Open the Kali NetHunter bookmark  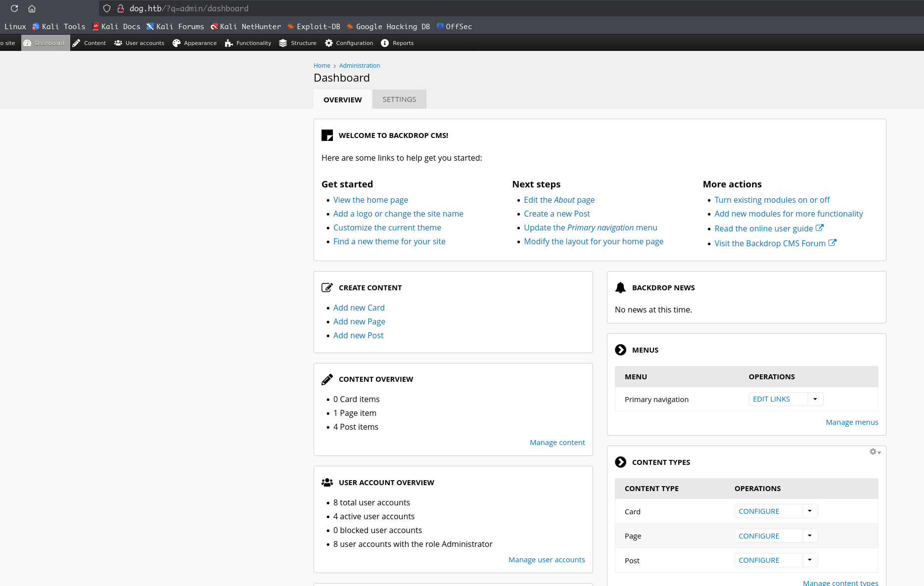pyautogui.click(x=246, y=27)
